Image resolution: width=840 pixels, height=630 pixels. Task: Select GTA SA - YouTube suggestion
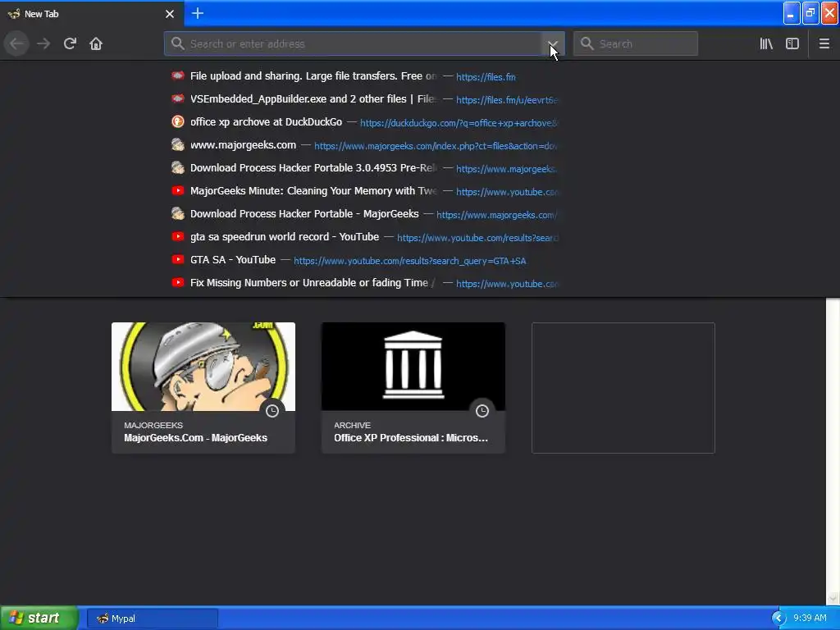click(364, 260)
